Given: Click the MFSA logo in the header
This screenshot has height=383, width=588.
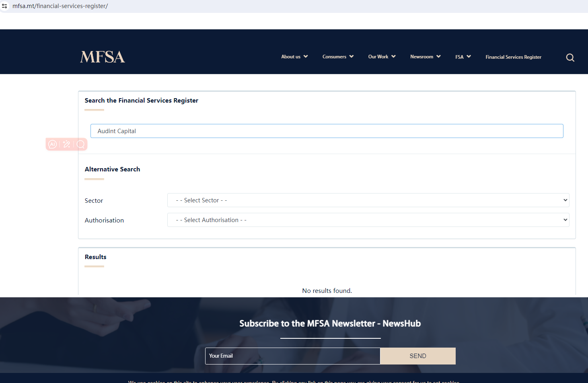Looking at the screenshot, I should point(103,57).
